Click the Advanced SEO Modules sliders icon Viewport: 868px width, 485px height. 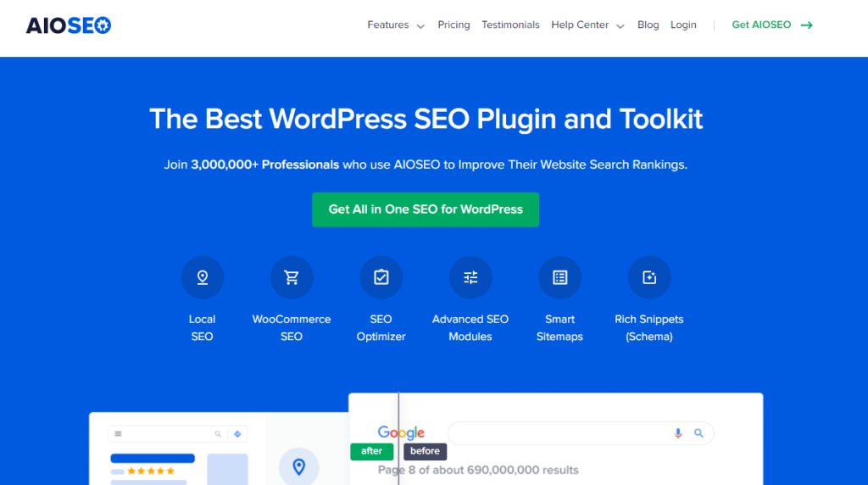tap(470, 277)
